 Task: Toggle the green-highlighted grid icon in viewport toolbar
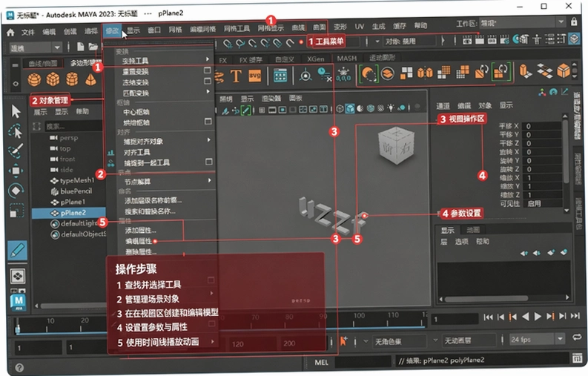(246, 110)
